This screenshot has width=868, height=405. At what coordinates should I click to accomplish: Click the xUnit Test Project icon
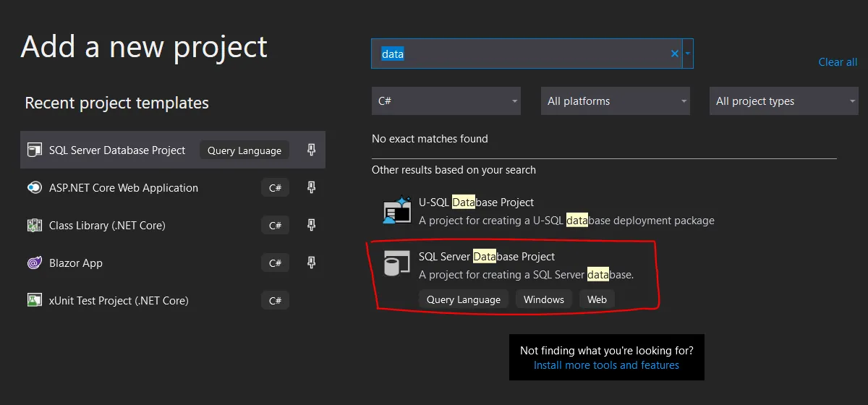(34, 301)
